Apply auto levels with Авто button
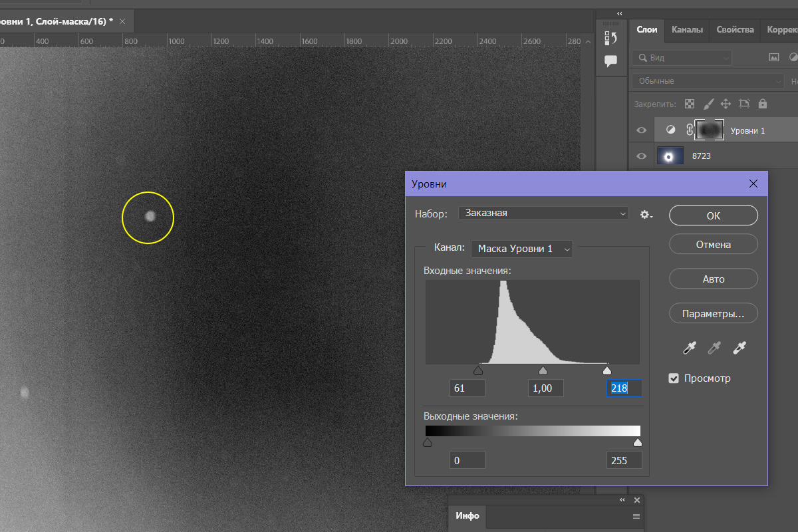Screen dimensions: 798x532 click(x=714, y=279)
